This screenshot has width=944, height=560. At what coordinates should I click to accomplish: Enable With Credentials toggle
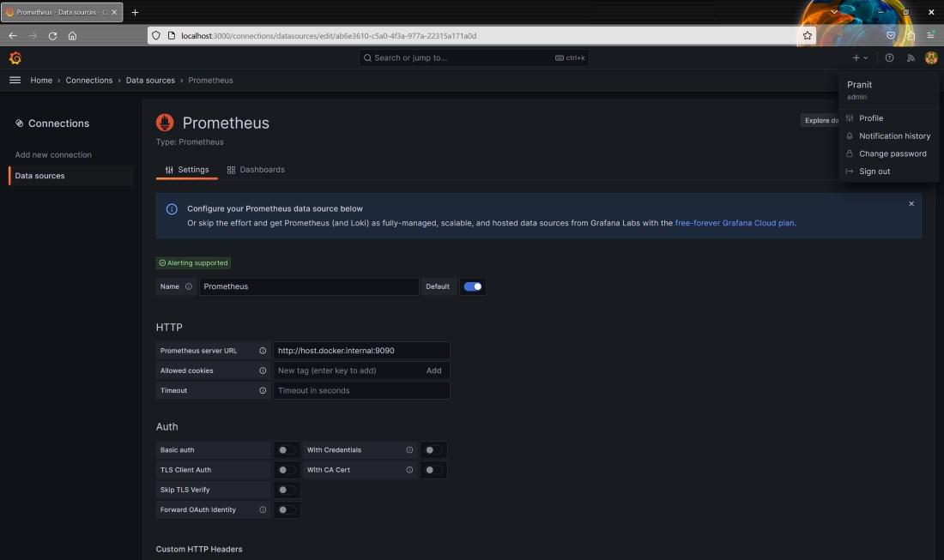click(433, 450)
